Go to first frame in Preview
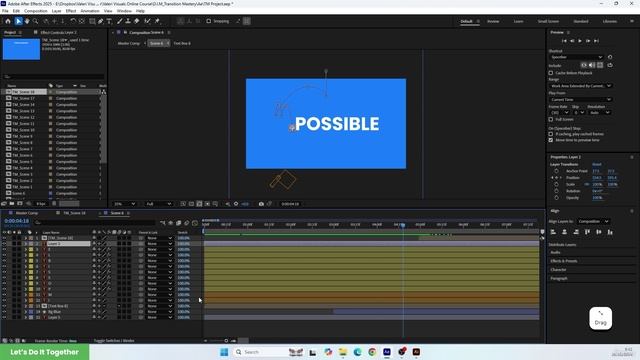The height and width of the screenshot is (360, 640). point(564,41)
